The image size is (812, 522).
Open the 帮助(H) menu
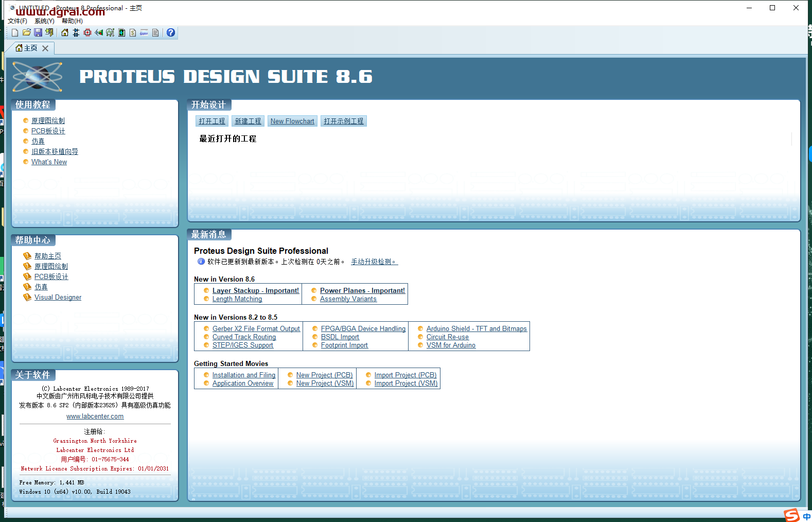72,21
